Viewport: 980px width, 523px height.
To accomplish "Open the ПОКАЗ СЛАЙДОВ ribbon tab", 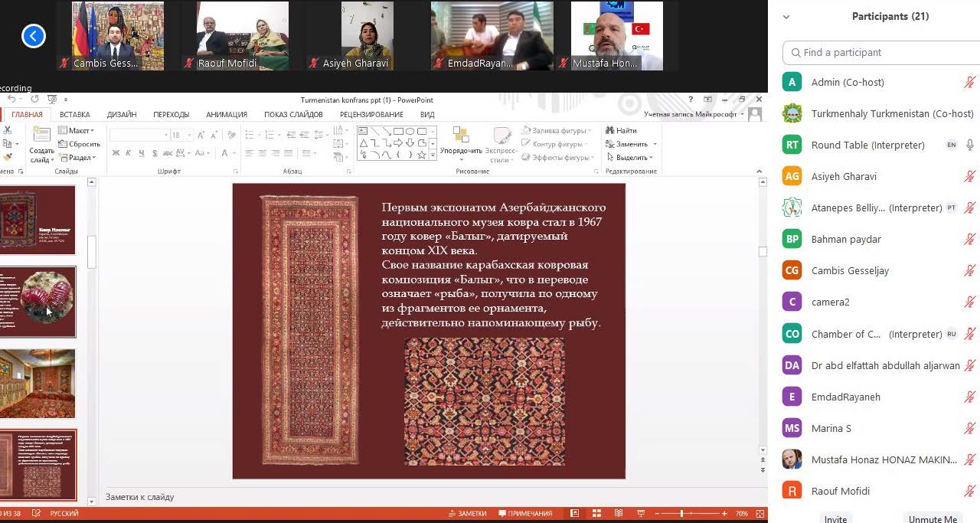I will pyautogui.click(x=294, y=115).
